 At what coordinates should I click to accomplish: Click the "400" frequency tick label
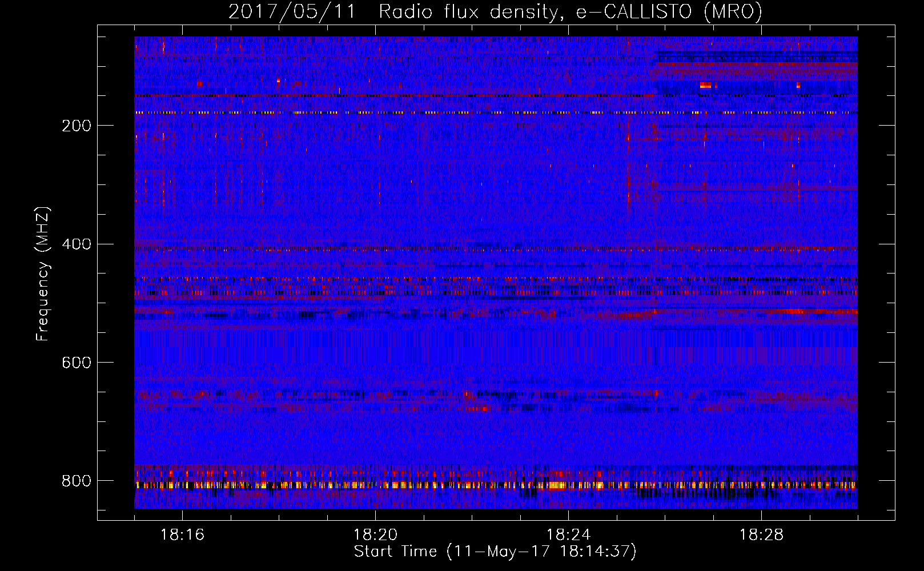click(x=77, y=244)
